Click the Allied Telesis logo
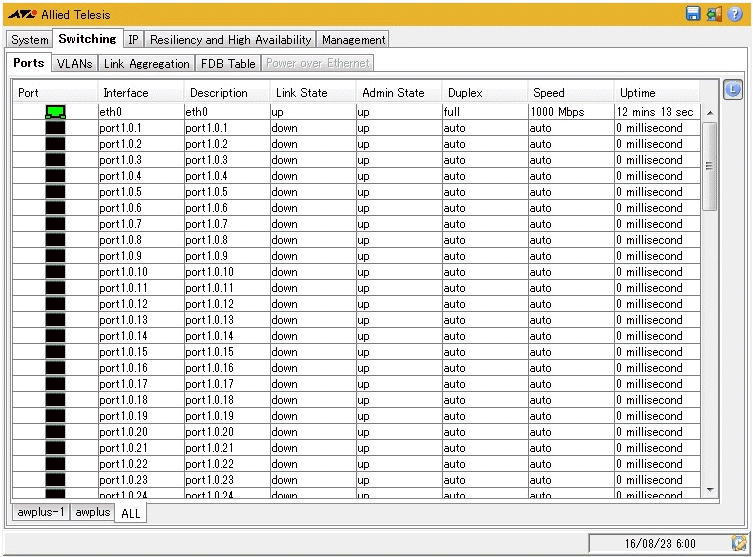The width and height of the screenshot is (753, 557). click(x=60, y=15)
